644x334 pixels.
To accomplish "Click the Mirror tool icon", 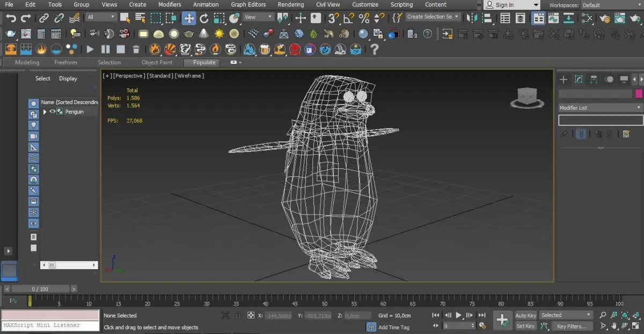I will point(472,18).
